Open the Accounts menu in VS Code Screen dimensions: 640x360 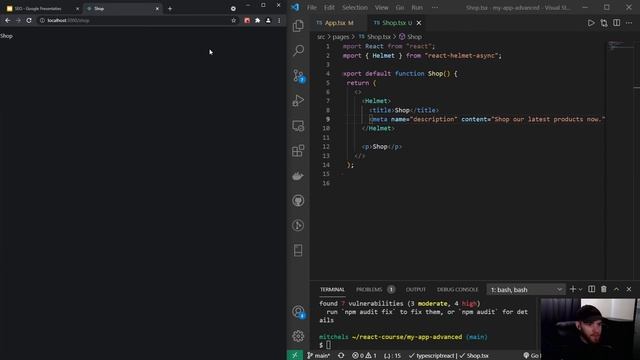[x=298, y=312]
